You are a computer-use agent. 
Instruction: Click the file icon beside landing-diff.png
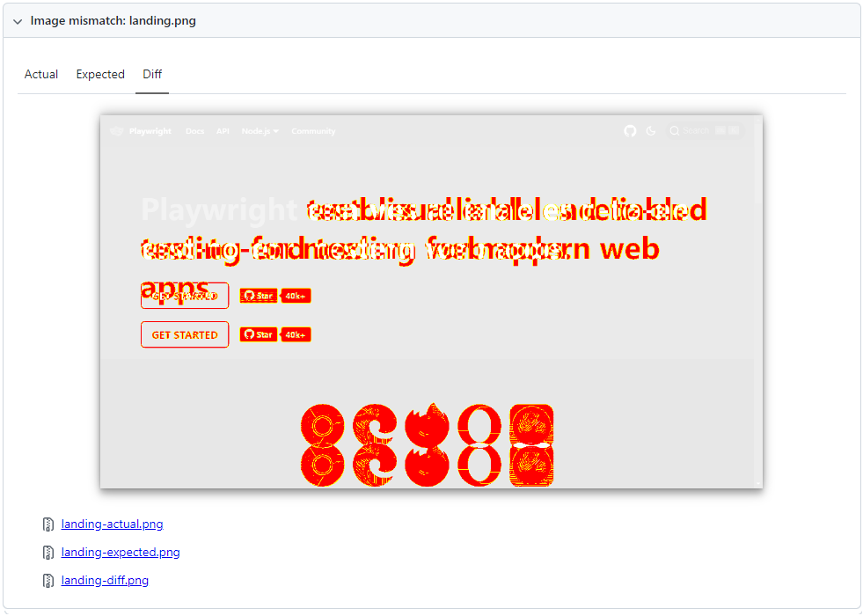(x=48, y=580)
